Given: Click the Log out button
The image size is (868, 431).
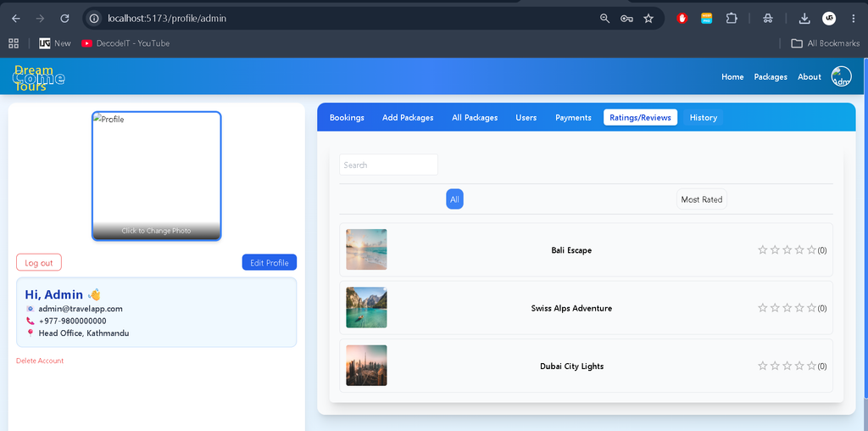Looking at the screenshot, I should 39,263.
